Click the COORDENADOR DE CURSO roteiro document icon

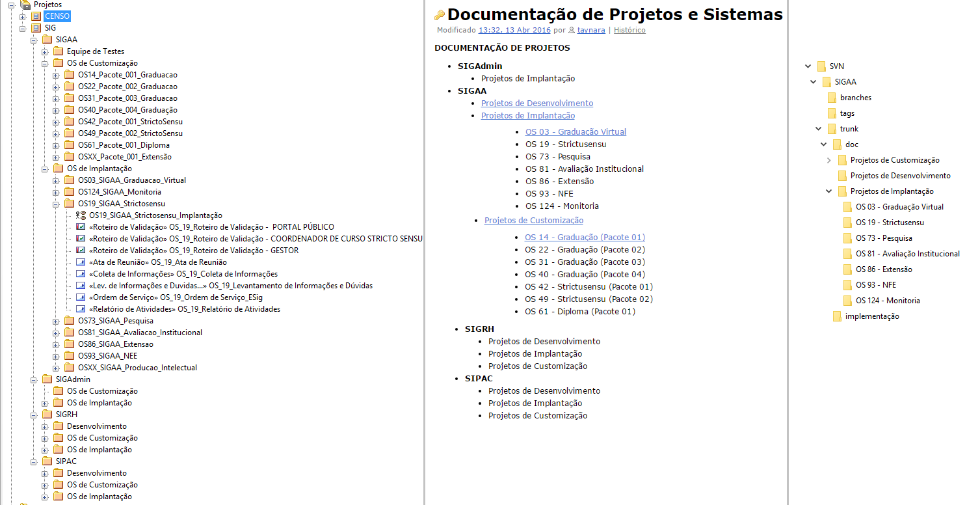point(81,239)
